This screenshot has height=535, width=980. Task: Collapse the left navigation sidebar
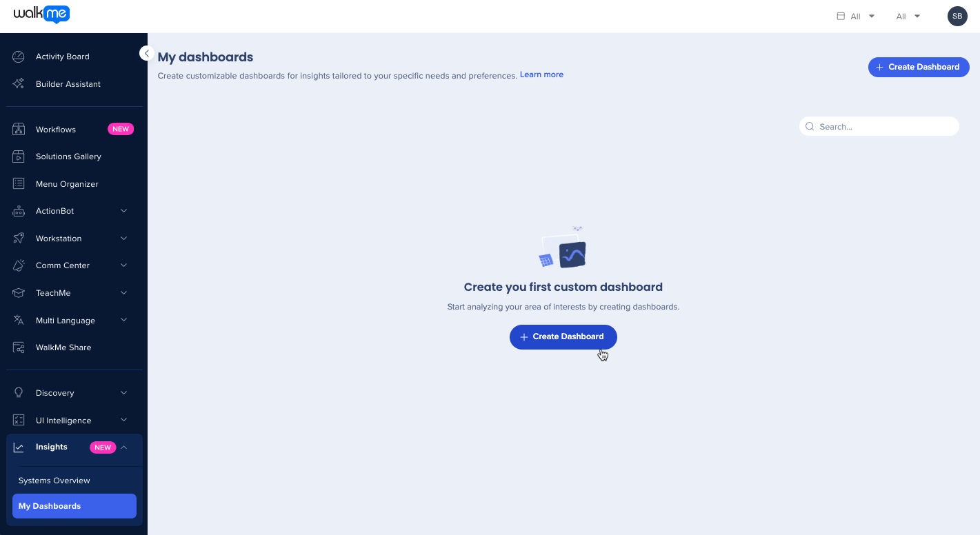pos(146,52)
